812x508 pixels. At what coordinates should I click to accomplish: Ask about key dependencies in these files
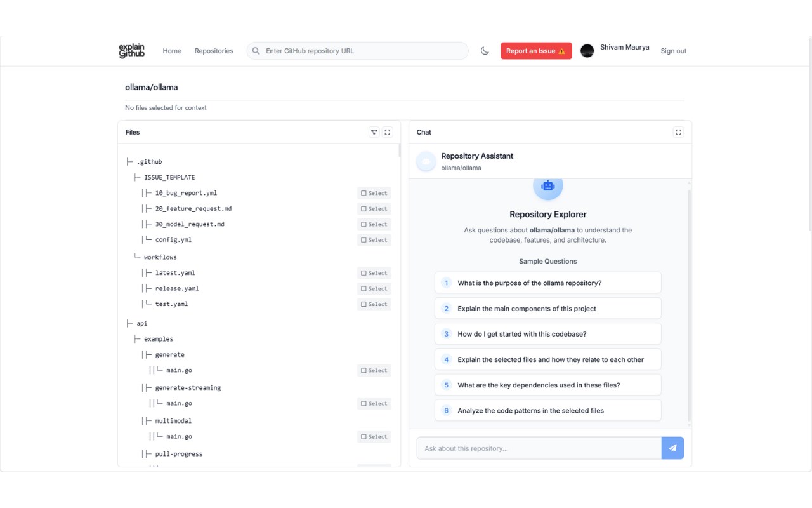548,385
